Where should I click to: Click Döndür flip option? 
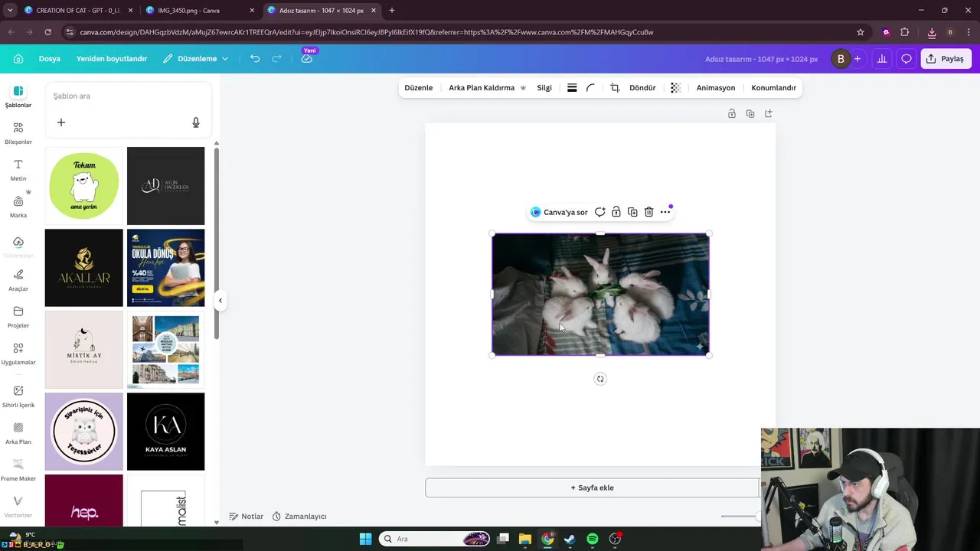pyautogui.click(x=642, y=88)
